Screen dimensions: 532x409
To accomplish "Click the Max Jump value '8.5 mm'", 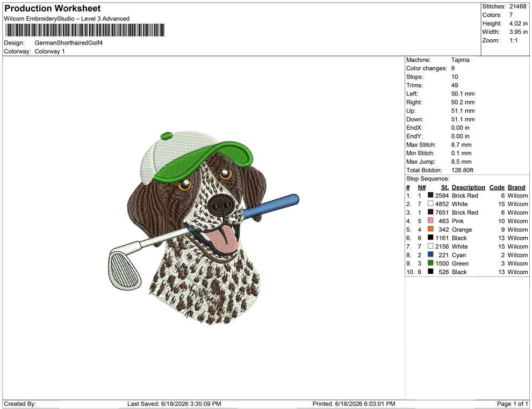I will point(462,162).
